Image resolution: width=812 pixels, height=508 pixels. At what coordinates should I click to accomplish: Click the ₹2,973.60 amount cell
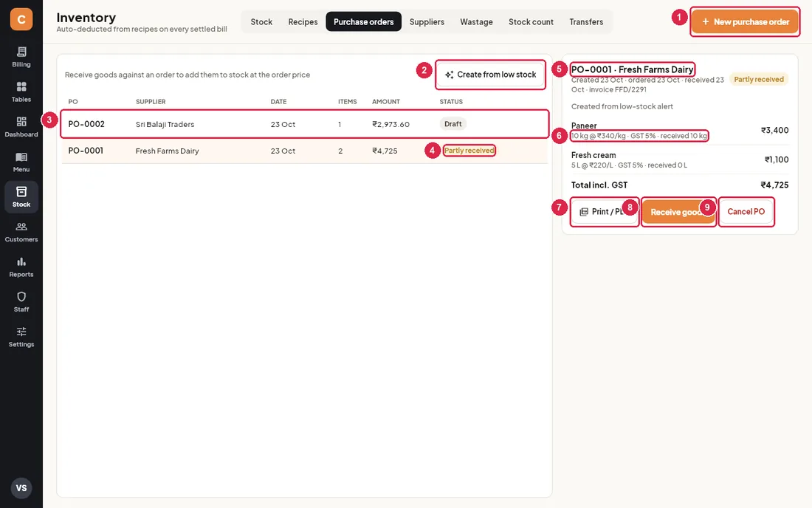point(391,124)
